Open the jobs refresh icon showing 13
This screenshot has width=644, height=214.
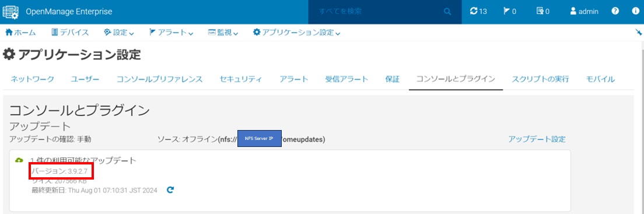click(x=478, y=12)
